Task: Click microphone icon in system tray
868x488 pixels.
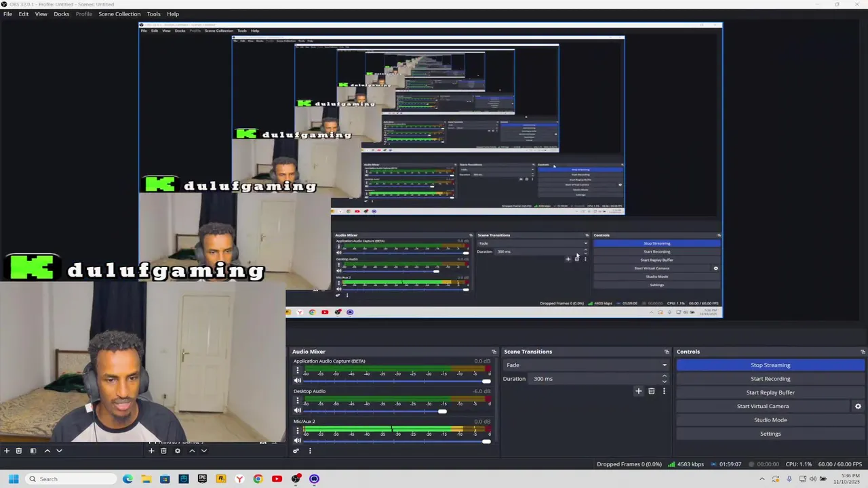Action: (x=789, y=479)
